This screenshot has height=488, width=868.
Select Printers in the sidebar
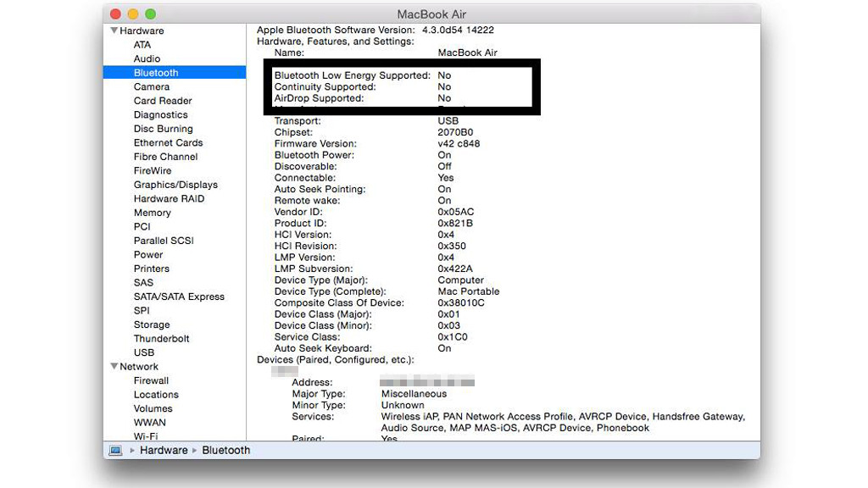point(152,269)
